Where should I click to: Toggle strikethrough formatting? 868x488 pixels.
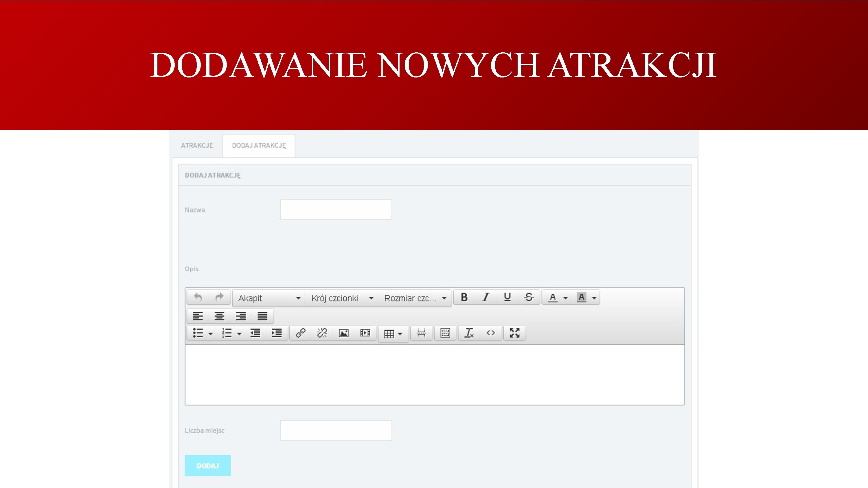pyautogui.click(x=529, y=297)
